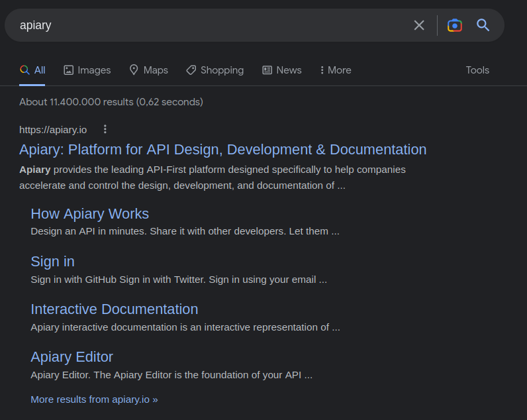Open the Tools filter options
Image resolution: width=527 pixels, height=420 pixels.
[x=477, y=70]
